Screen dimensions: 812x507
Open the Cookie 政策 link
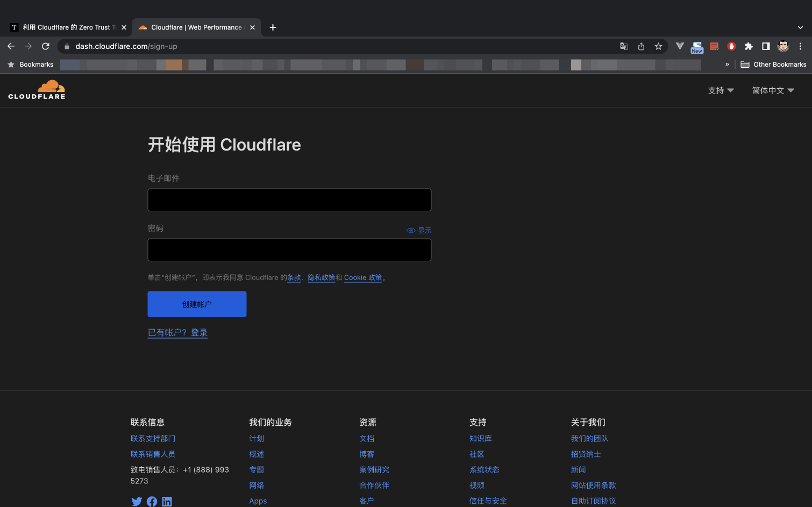[x=363, y=277]
